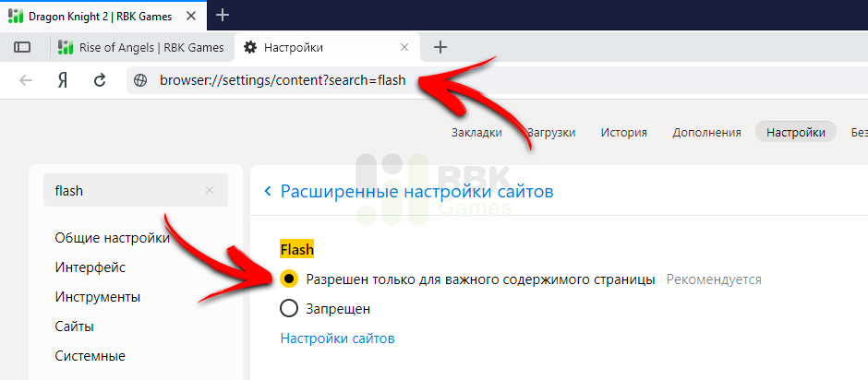Click the sidebar panel toggle icon
Viewport: 868px width, 380px height.
pyautogui.click(x=22, y=47)
